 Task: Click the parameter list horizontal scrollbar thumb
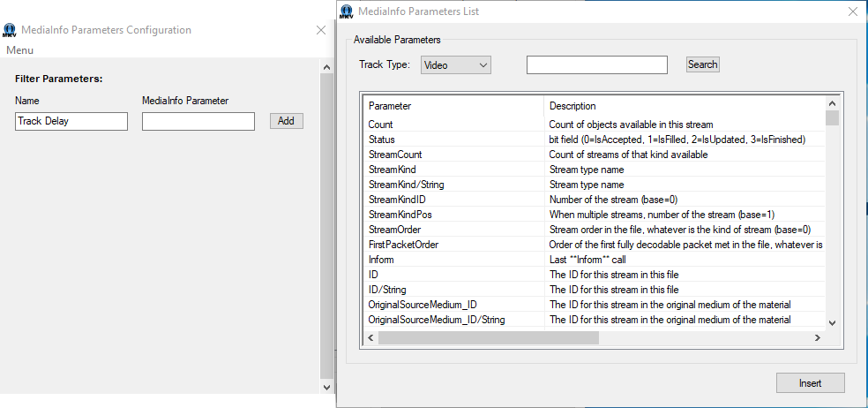[489, 337]
